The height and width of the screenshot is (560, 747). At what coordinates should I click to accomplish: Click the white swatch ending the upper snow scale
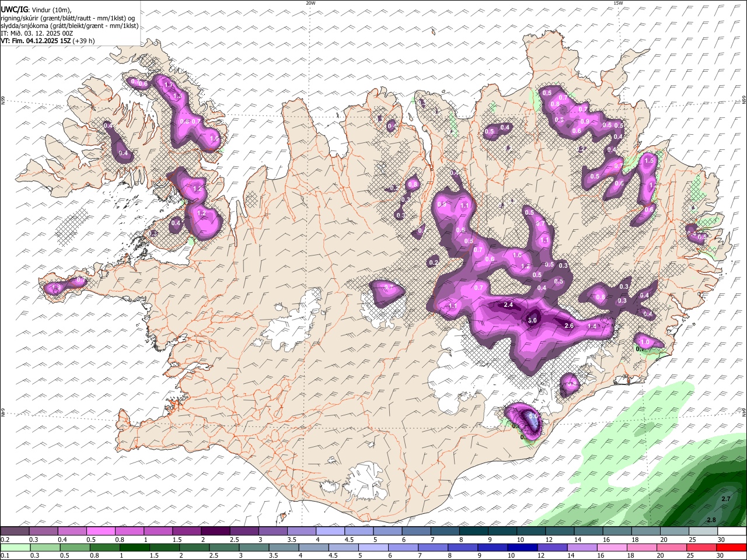click(732, 531)
